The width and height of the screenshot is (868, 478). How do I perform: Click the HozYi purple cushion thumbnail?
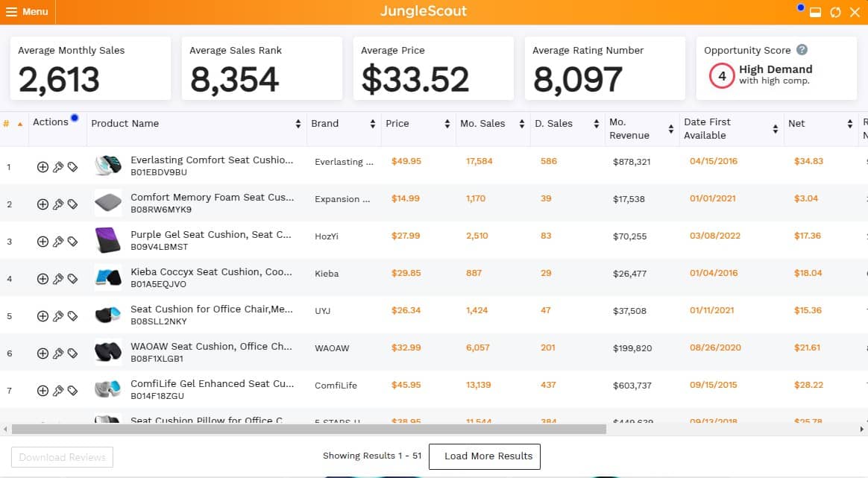pyautogui.click(x=107, y=236)
